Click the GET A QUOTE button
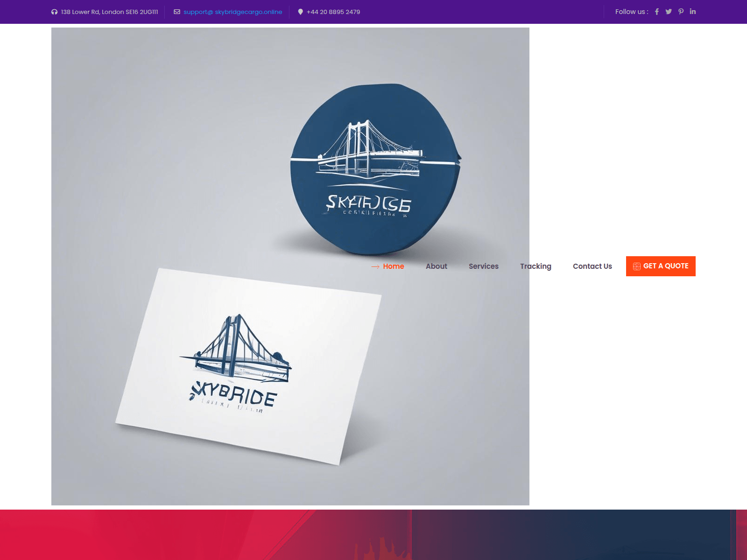This screenshot has height=560, width=747. pyautogui.click(x=661, y=266)
